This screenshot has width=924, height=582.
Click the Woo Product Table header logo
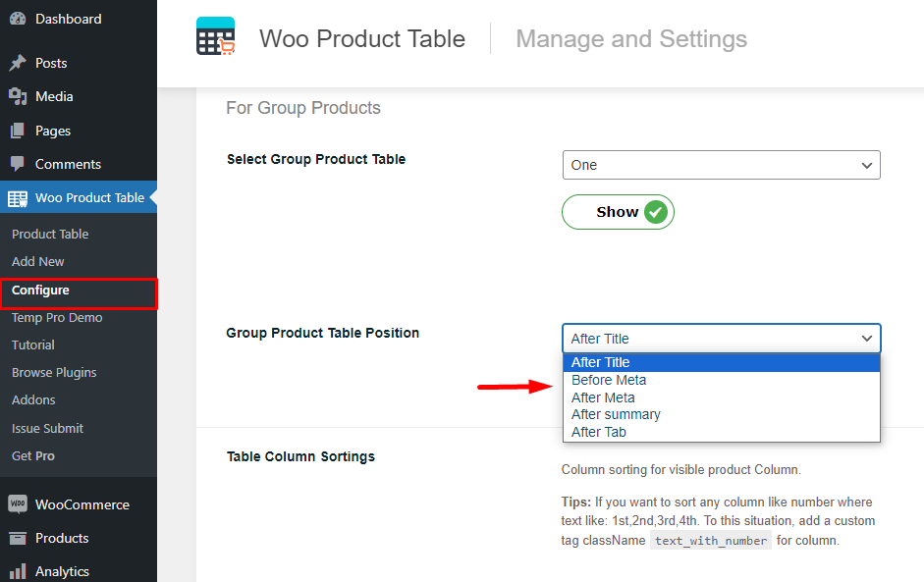tap(216, 36)
